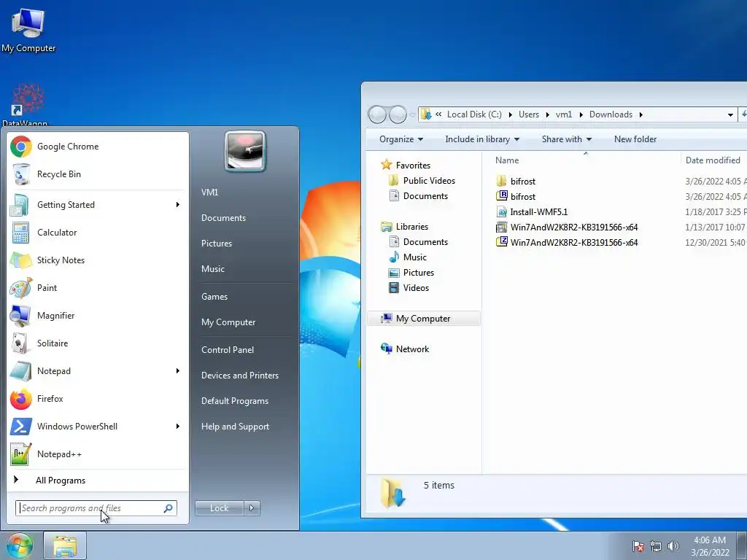Viewport: 747px width, 560px height.
Task: Click vm1 breadcrumb in address bar
Action: (564, 114)
